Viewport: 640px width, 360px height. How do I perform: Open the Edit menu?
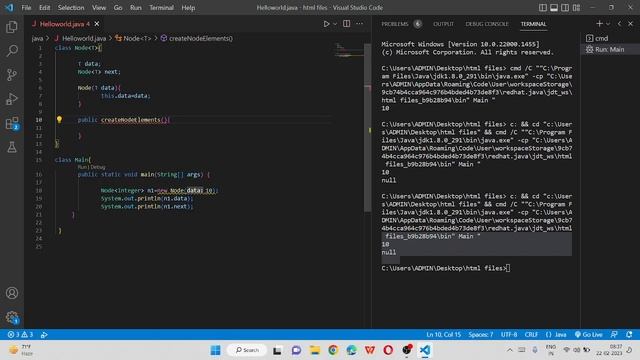click(44, 8)
